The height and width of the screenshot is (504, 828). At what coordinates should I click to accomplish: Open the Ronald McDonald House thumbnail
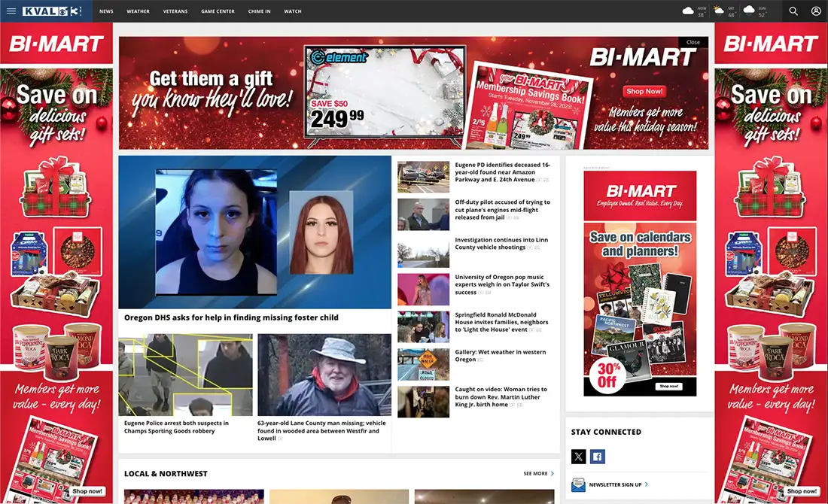pyautogui.click(x=424, y=326)
